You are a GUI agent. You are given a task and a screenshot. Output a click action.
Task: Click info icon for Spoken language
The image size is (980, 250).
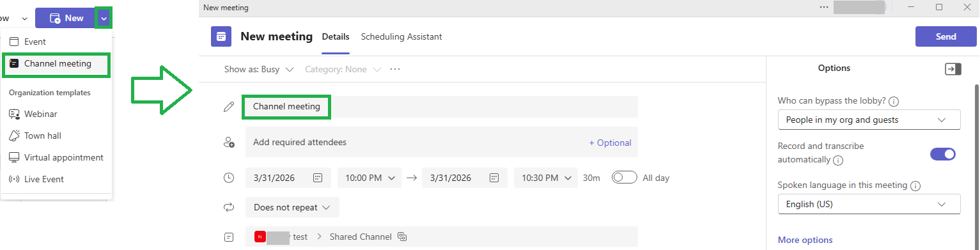point(915,185)
